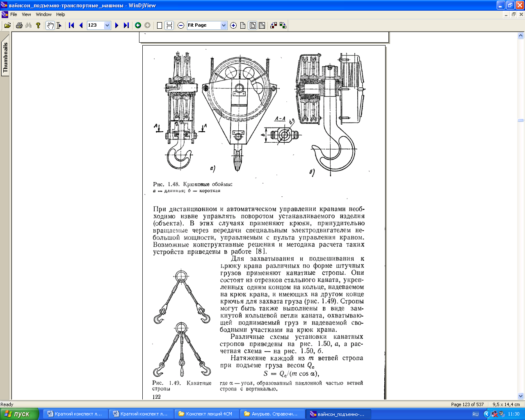Click the yellow question mark Help icon
525x420 pixels.
click(38, 25)
